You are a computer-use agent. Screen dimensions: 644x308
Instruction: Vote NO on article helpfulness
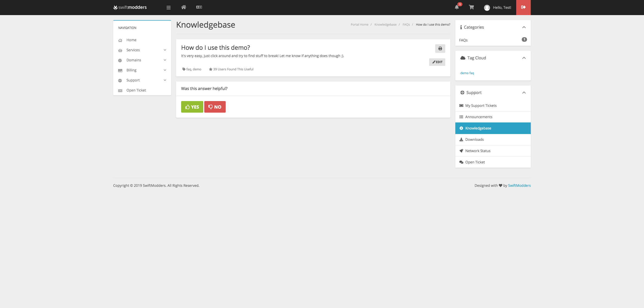[x=215, y=107]
